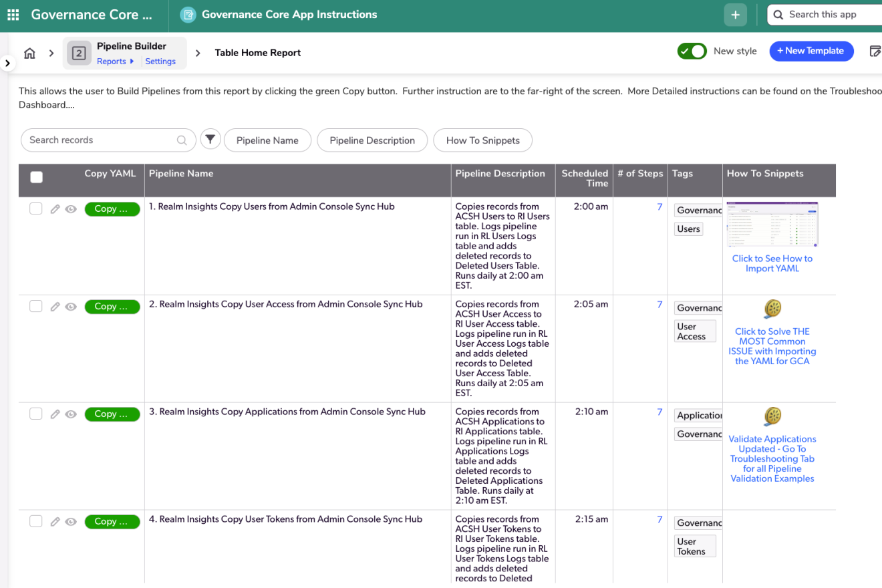Click the home icon in breadcrumb
The image size is (882, 588).
(29, 53)
